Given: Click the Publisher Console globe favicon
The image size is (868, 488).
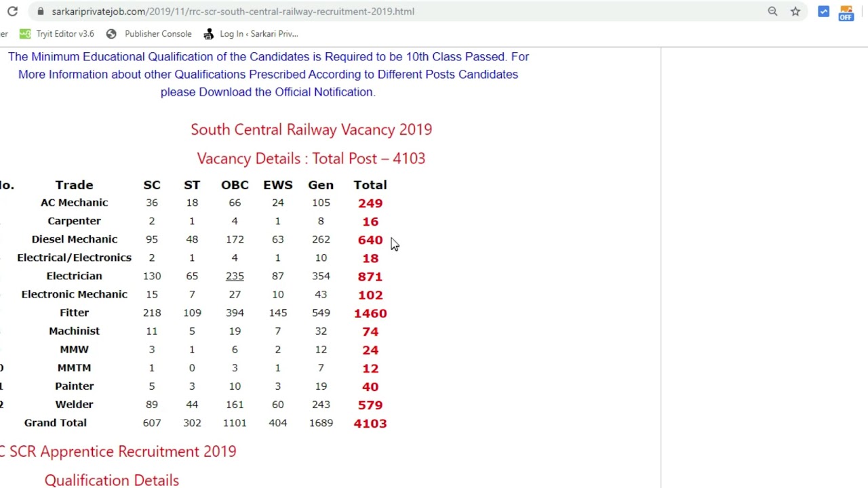Looking at the screenshot, I should (111, 34).
